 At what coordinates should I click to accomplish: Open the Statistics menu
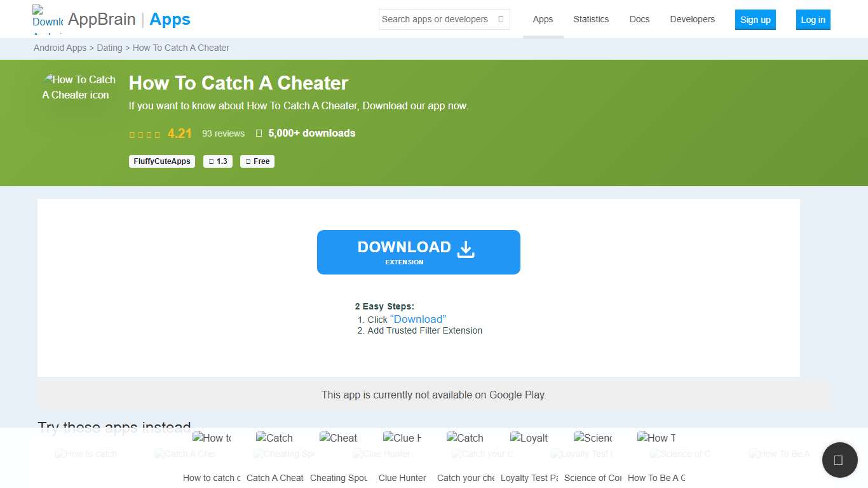click(x=590, y=19)
